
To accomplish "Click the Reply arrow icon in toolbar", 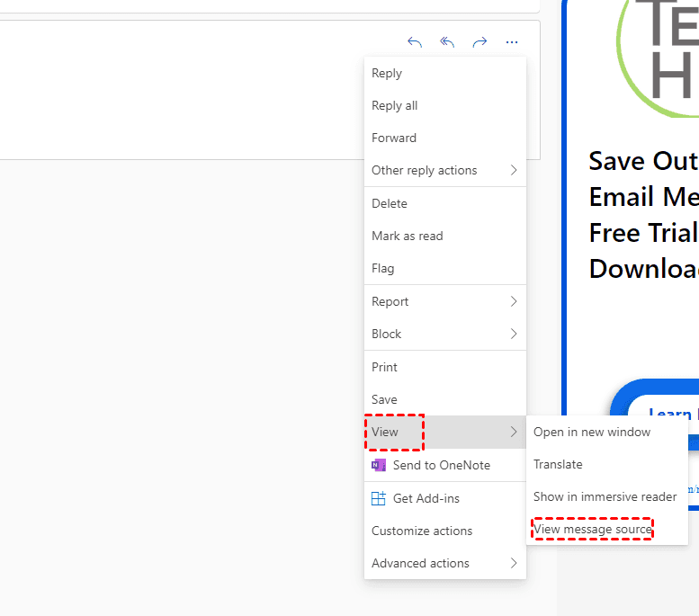I will pos(415,42).
